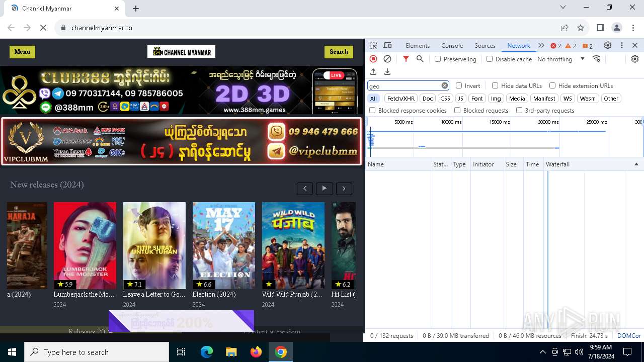The image size is (644, 362).
Task: Switch to the Elements tab
Action: coord(418,45)
